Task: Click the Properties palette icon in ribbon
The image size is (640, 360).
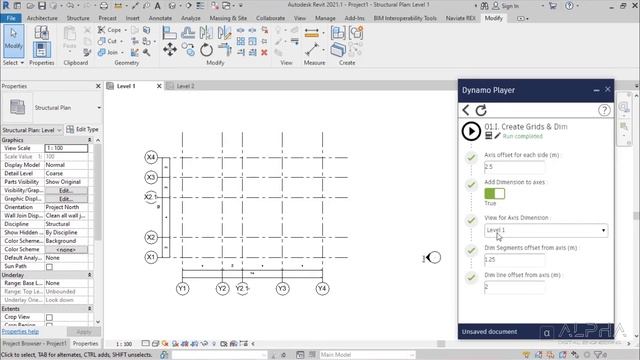Action: pyautogui.click(x=41, y=50)
